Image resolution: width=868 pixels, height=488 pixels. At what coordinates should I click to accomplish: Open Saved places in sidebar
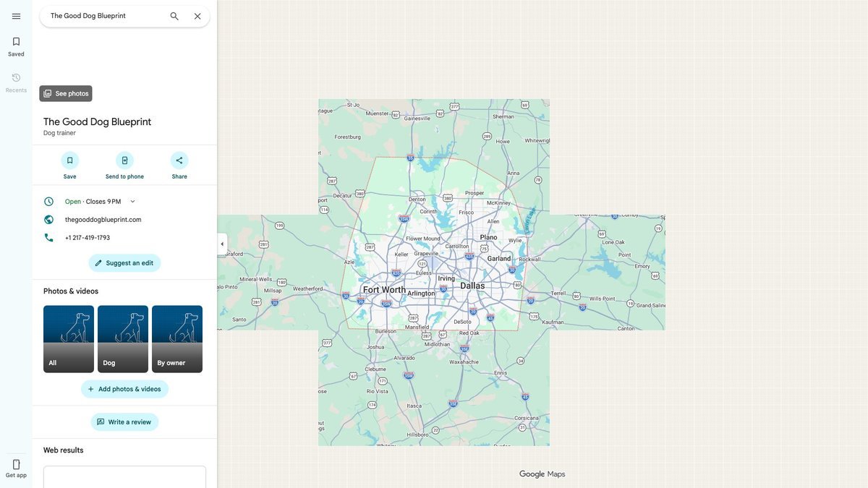point(16,46)
